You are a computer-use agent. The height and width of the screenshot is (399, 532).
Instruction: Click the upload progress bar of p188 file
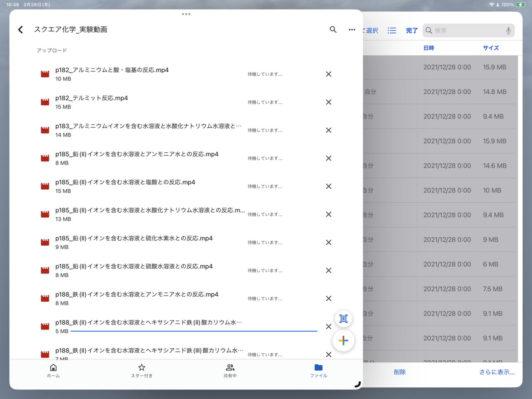coord(194,331)
